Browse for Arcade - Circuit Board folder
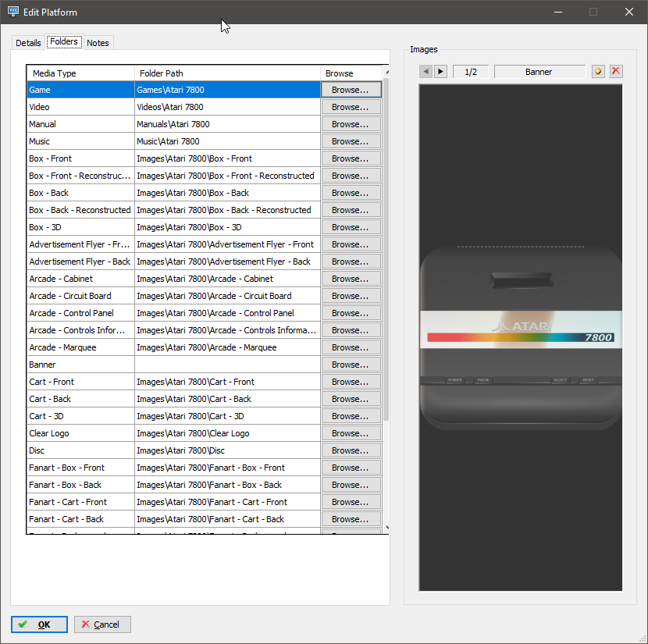 (351, 296)
